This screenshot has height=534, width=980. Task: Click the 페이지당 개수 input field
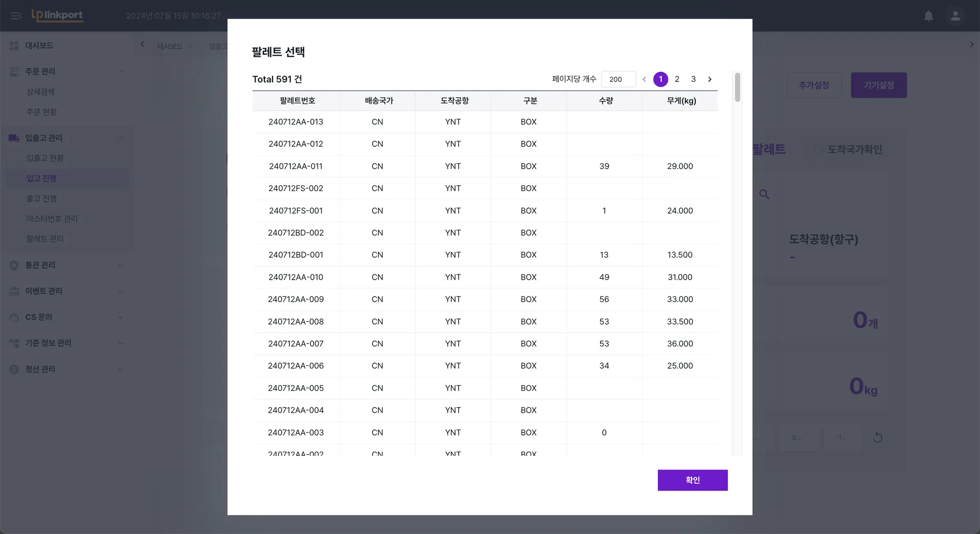coord(618,80)
